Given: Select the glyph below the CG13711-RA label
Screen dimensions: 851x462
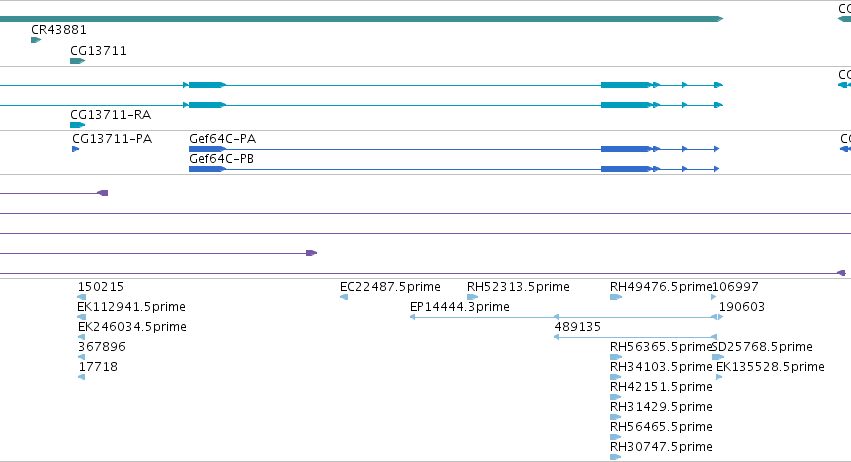Looking at the screenshot, I should [x=78, y=125].
